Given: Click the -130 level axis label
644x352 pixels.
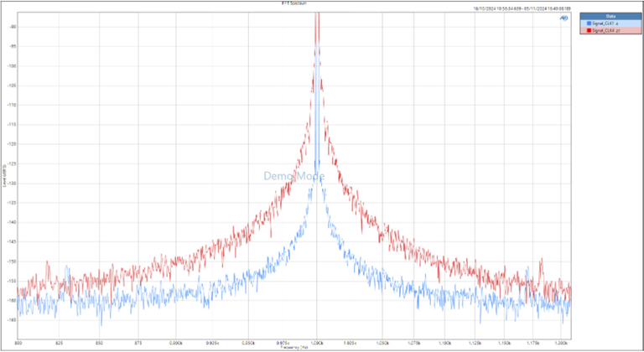Looking at the screenshot, I should [x=12, y=184].
